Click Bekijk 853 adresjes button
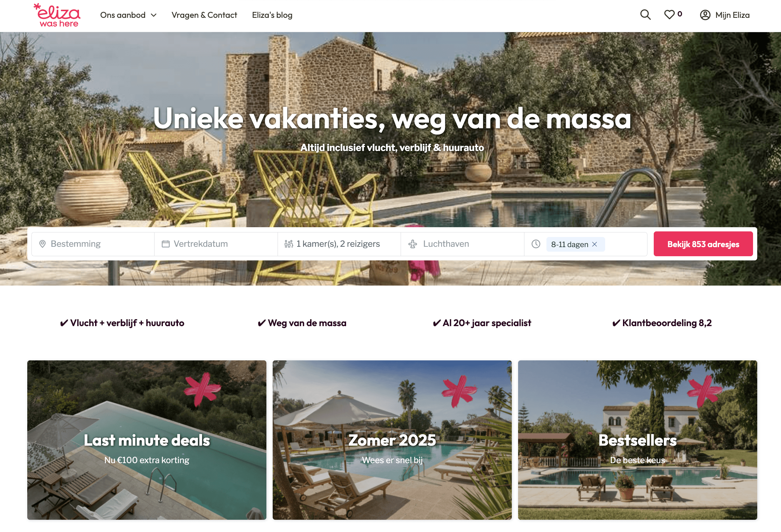 [703, 244]
